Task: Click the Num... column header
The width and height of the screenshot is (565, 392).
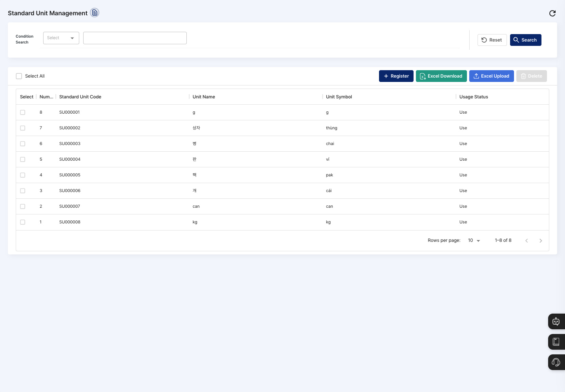Action: pos(46,97)
